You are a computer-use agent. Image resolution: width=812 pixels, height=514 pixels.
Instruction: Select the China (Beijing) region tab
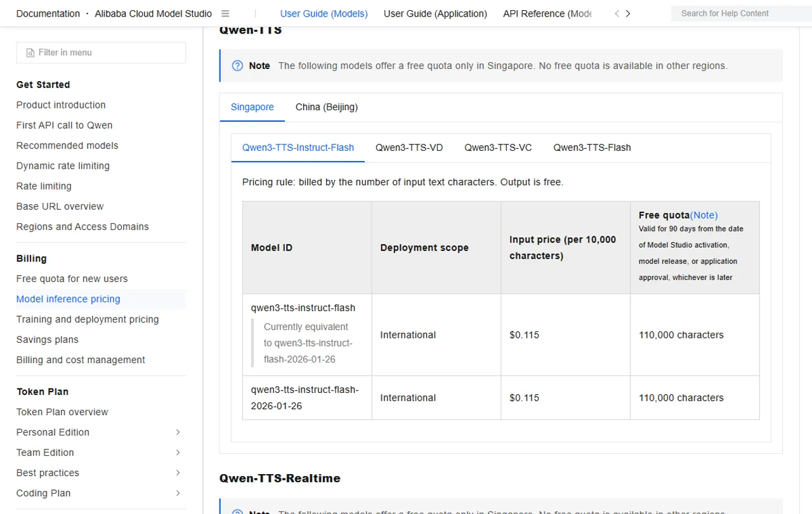pos(327,107)
